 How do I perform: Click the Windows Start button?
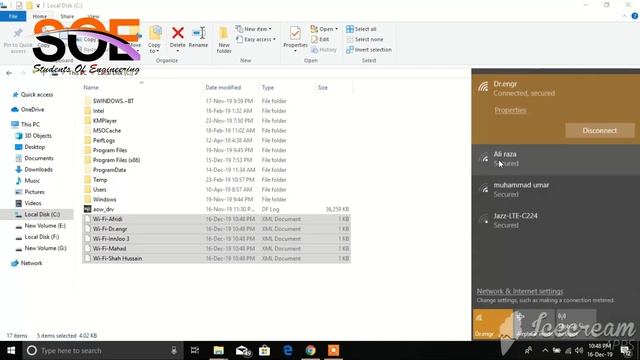(x=11, y=350)
